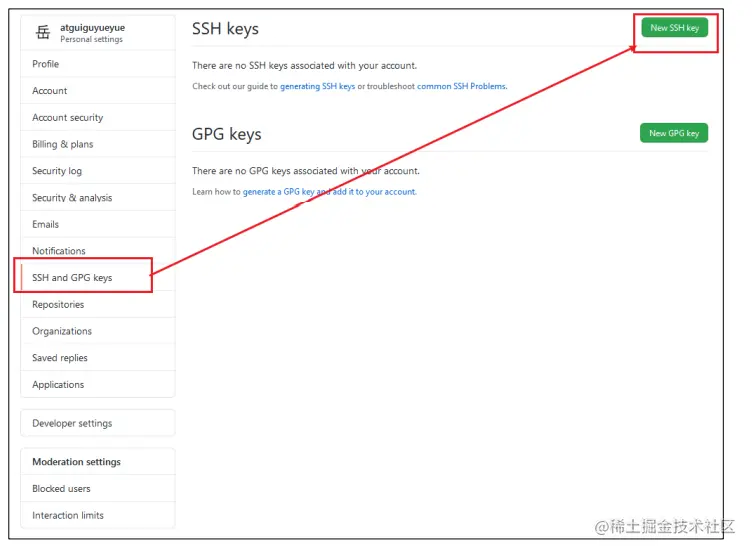The width and height of the screenshot is (752, 552).
Task: Open Blocked users page
Action: 97,488
